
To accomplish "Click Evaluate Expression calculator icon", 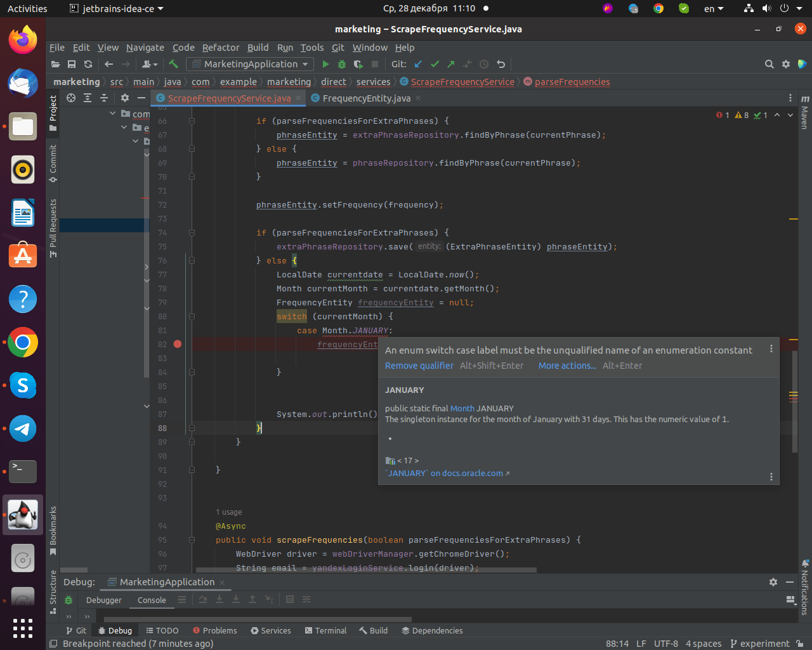I will pyautogui.click(x=290, y=599).
